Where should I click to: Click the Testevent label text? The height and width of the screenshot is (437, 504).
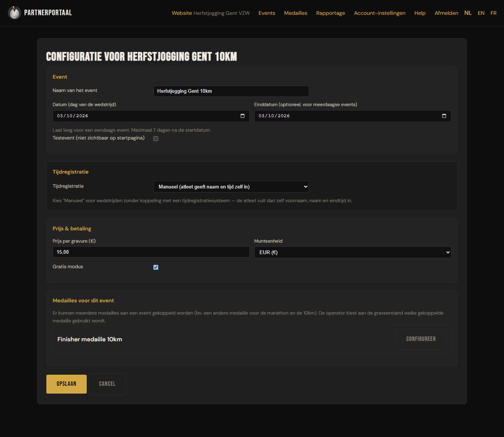pos(99,138)
